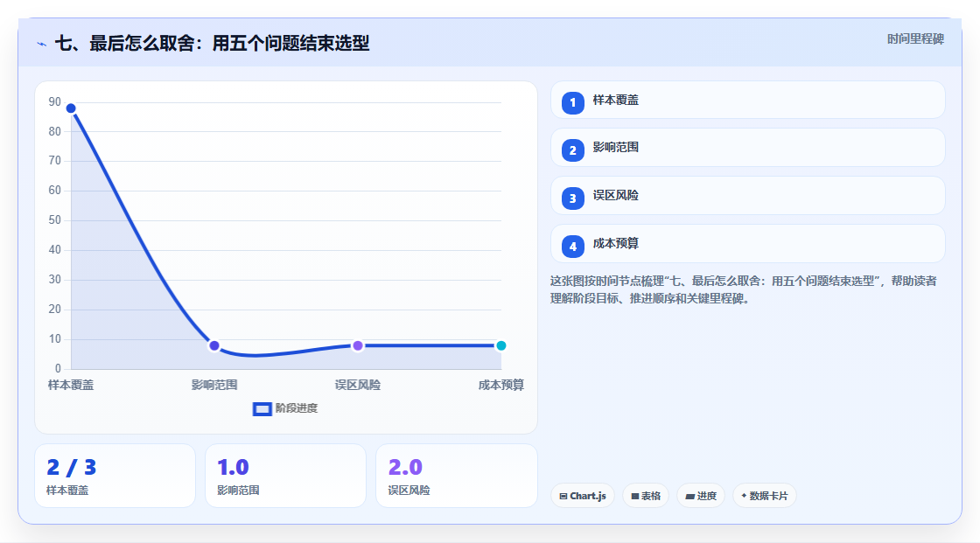Click the 数据卡片 tag
980x543 pixels.
[x=765, y=496]
